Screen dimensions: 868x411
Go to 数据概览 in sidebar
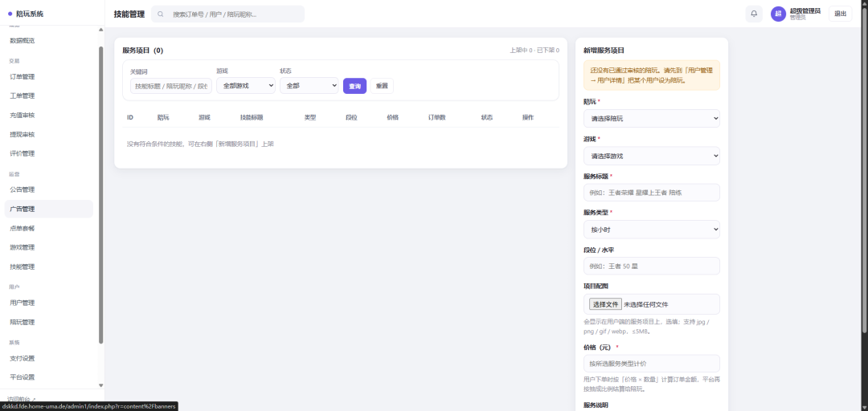click(x=49, y=40)
